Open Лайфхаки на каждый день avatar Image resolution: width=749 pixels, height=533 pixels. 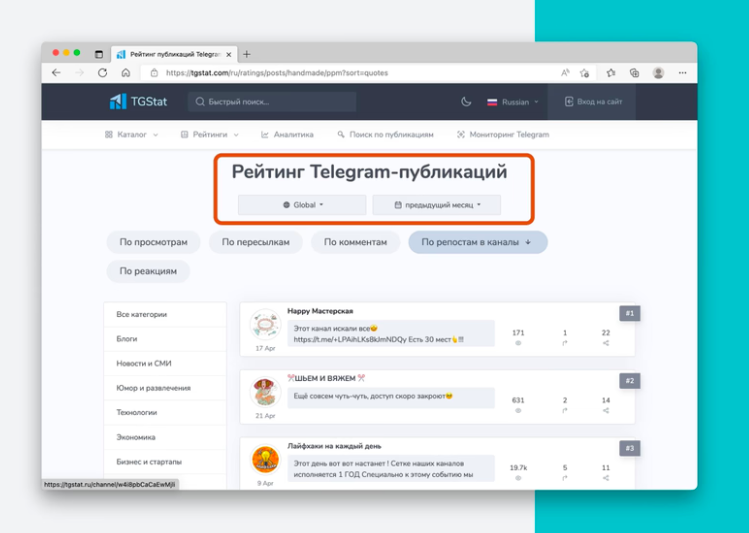click(x=265, y=459)
